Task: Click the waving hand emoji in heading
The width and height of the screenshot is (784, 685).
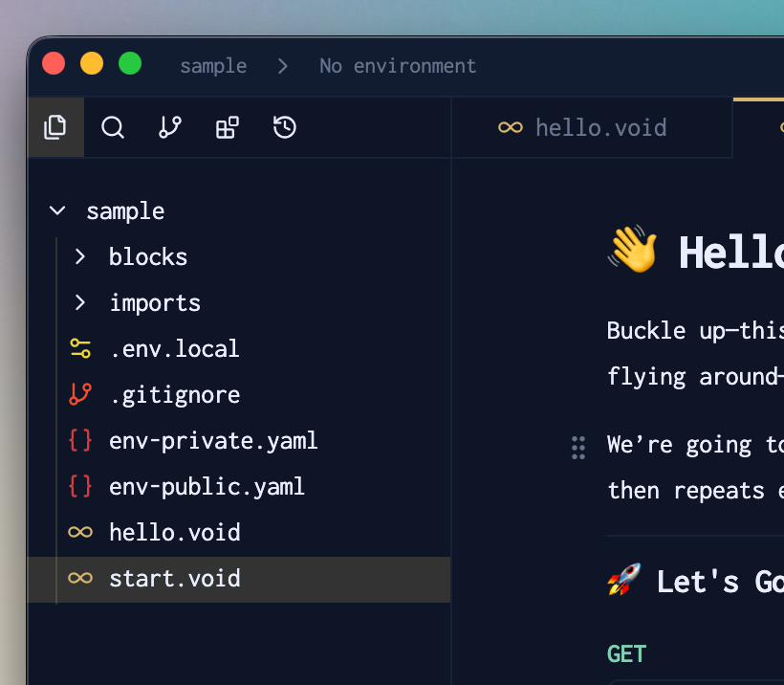Action: [x=633, y=249]
